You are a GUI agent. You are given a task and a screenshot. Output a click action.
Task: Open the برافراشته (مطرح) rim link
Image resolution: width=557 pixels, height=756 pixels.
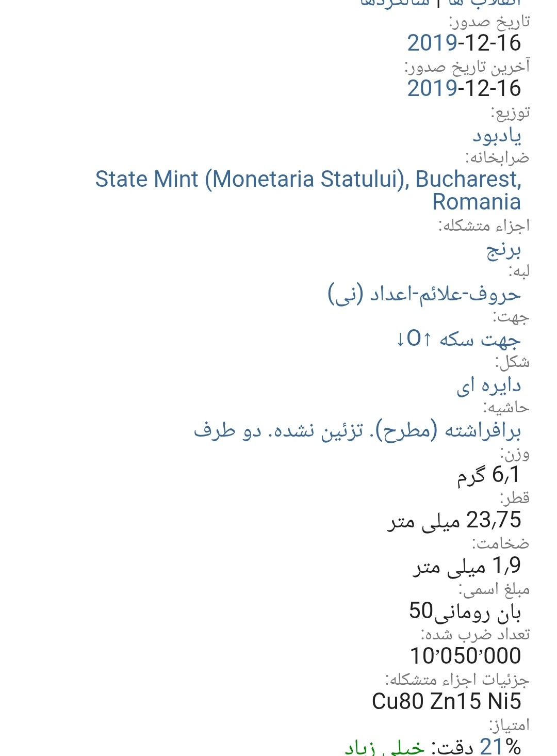pyautogui.click(x=357, y=430)
